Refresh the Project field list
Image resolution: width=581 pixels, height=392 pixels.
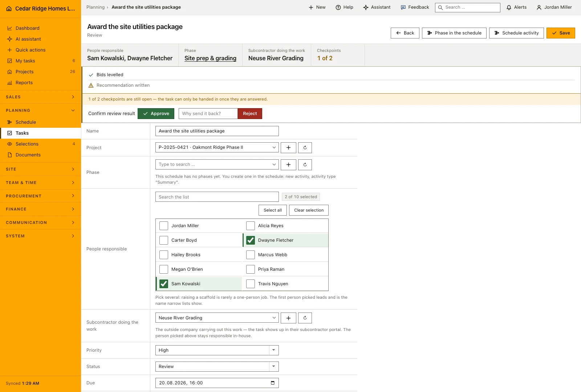pyautogui.click(x=305, y=148)
